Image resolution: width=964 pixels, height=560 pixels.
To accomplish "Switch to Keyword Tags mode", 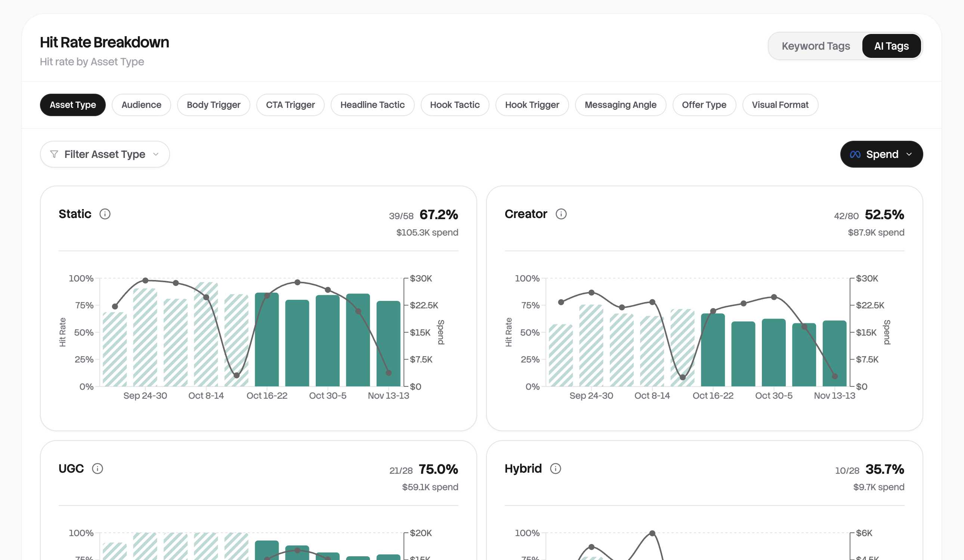I will pyautogui.click(x=815, y=46).
